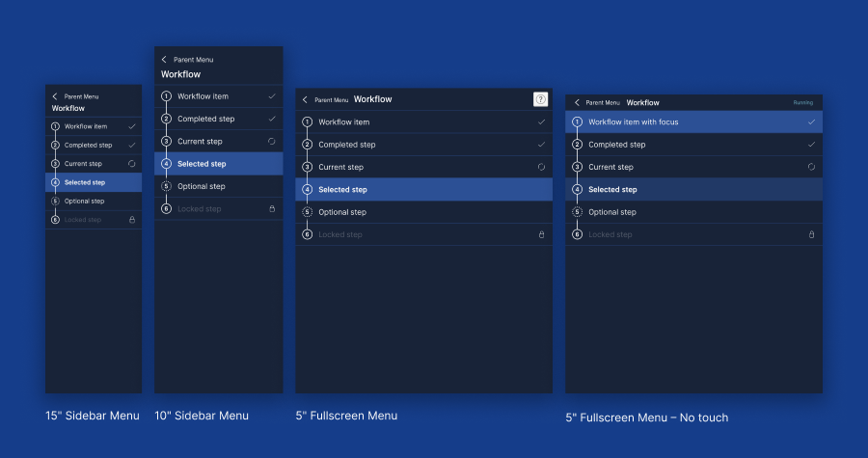Go back via chevron in No-touch menu header
The image size is (868, 458).
[577, 102]
